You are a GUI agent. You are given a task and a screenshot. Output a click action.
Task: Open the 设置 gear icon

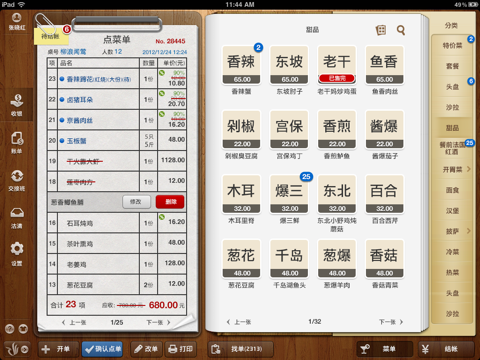coord(17,254)
